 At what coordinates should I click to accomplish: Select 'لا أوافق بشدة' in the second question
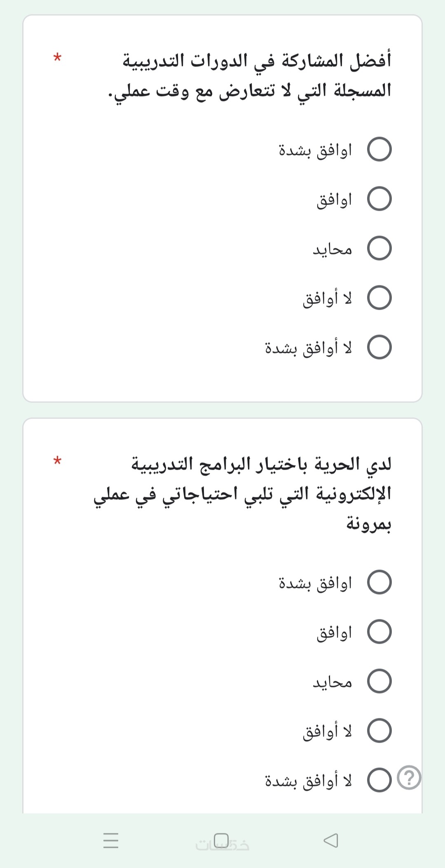(x=379, y=780)
